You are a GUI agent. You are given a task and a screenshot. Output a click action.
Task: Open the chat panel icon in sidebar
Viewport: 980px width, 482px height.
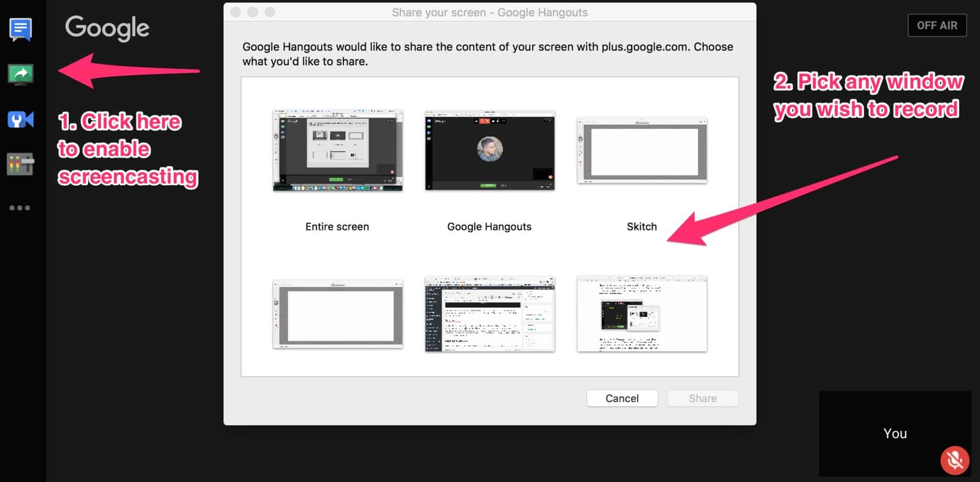pyautogui.click(x=21, y=30)
